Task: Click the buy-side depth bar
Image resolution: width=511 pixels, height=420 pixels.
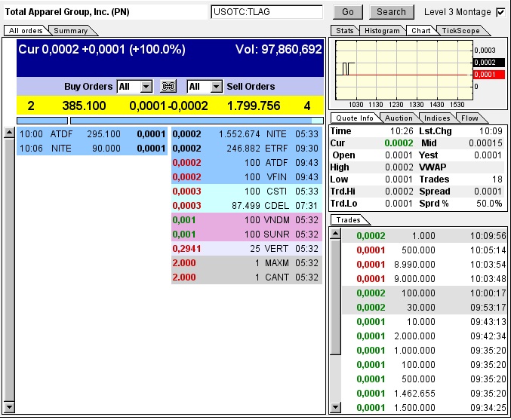Action: pos(42,121)
